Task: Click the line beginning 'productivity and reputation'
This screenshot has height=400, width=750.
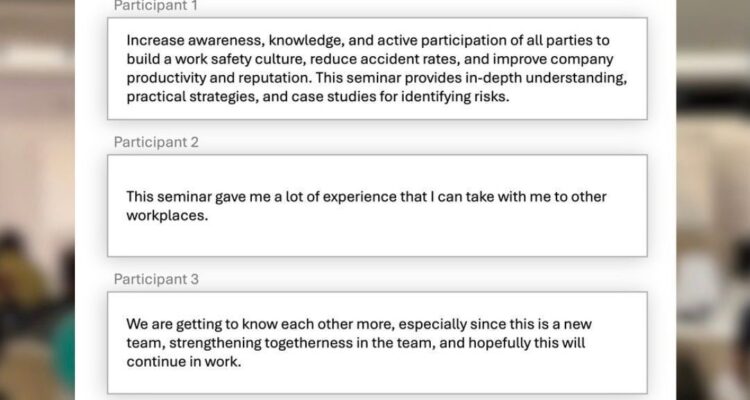Action: [368, 79]
